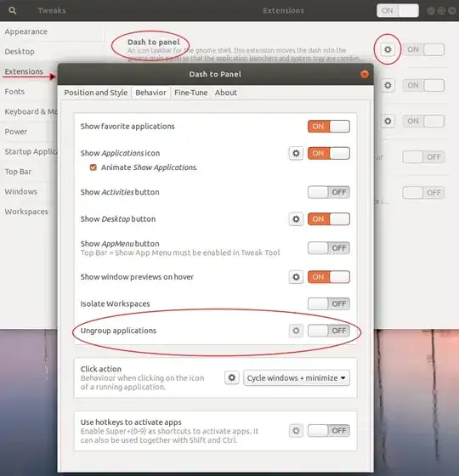459x476 pixels.
Task: Open Show Applications icon settings gear
Action: tap(296, 153)
